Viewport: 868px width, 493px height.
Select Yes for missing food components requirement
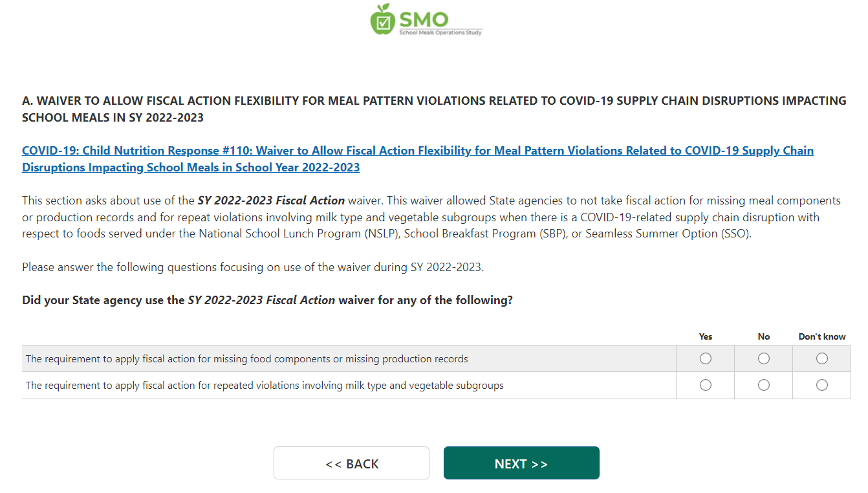click(706, 358)
